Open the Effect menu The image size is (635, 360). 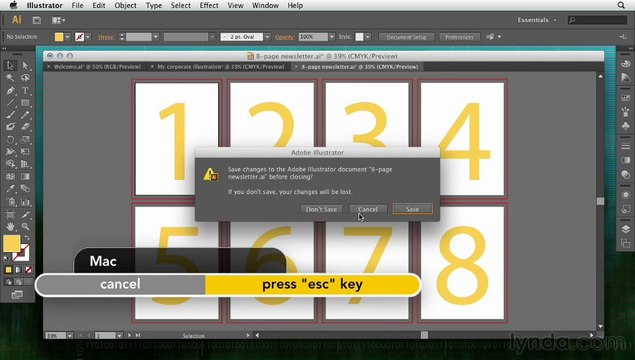(x=209, y=5)
